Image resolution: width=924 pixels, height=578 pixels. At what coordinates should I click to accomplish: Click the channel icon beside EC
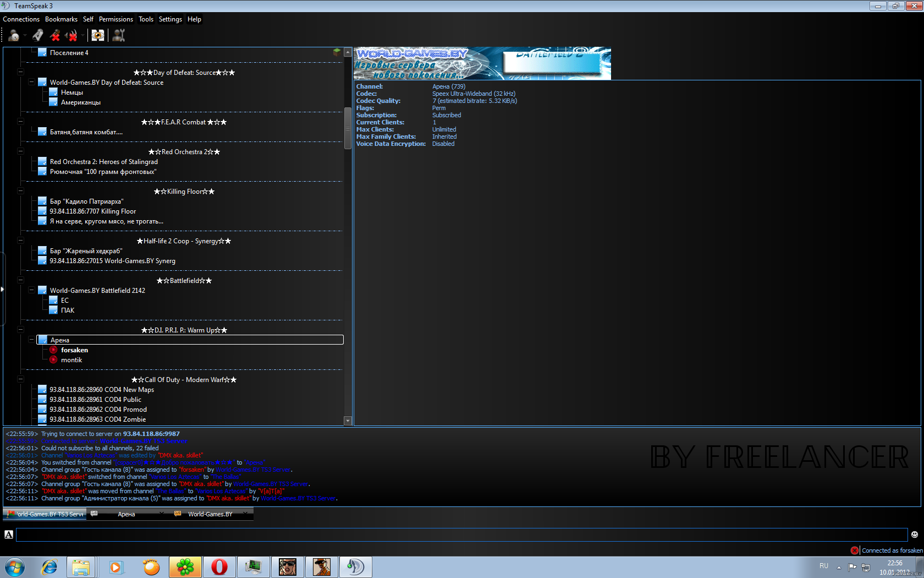[x=53, y=300]
